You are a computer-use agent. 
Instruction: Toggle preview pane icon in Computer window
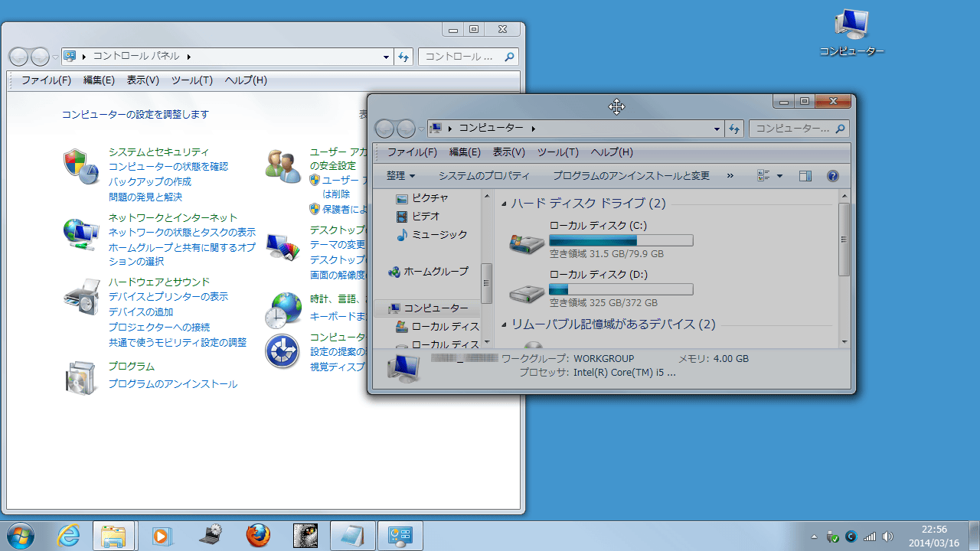(805, 176)
